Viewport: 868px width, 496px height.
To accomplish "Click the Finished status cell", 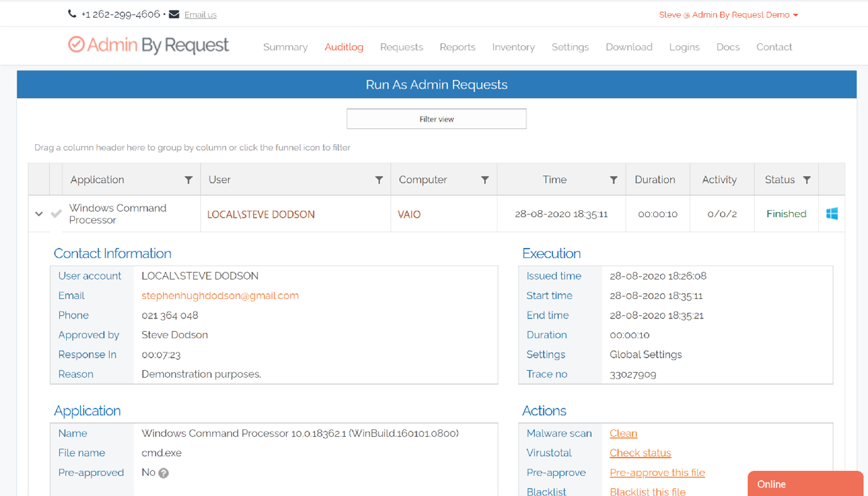I will 786,214.
